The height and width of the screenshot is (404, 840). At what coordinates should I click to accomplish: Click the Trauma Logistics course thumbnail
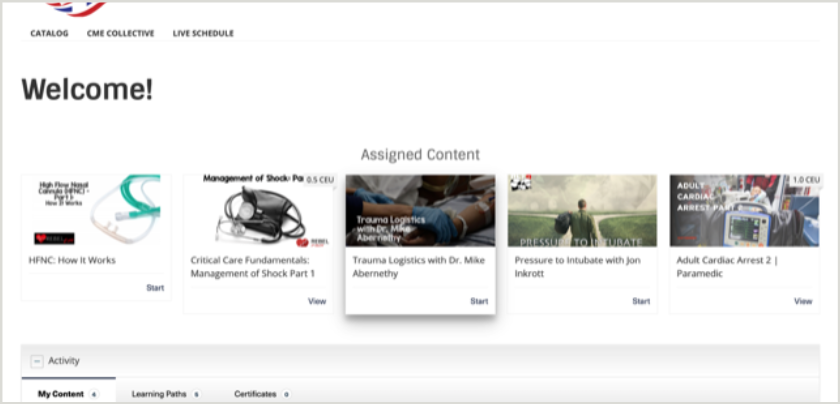click(x=420, y=211)
